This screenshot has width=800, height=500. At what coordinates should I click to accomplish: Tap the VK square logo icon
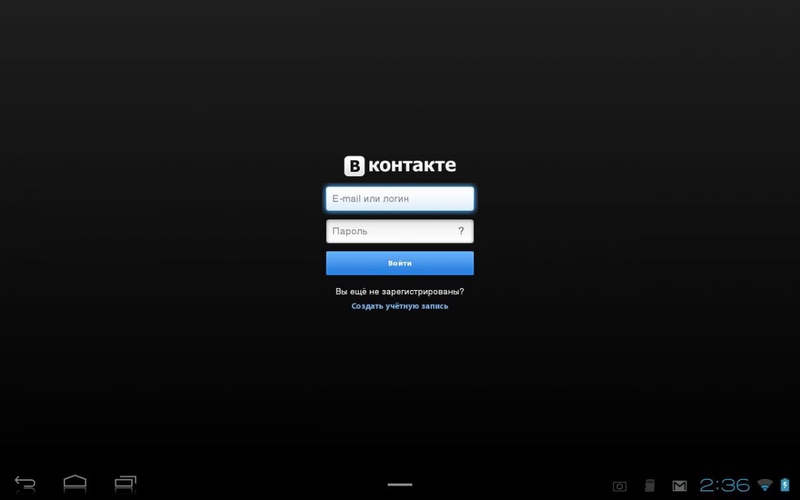tap(354, 166)
